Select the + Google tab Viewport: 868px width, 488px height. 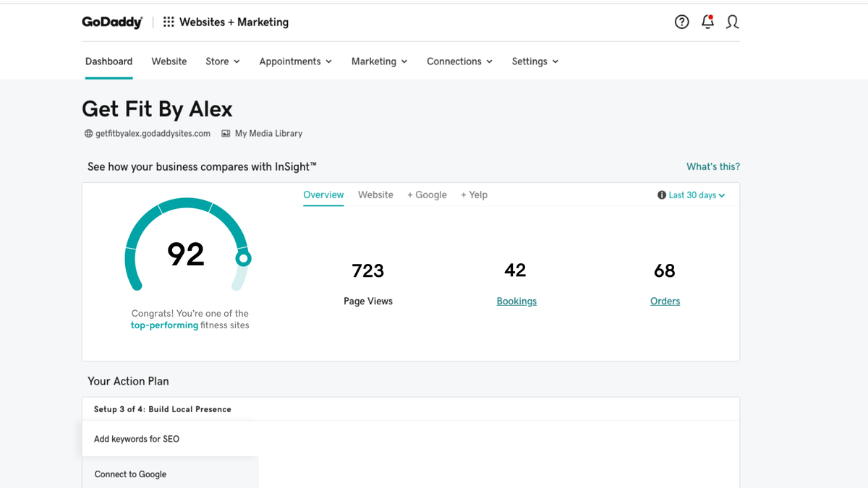click(427, 194)
